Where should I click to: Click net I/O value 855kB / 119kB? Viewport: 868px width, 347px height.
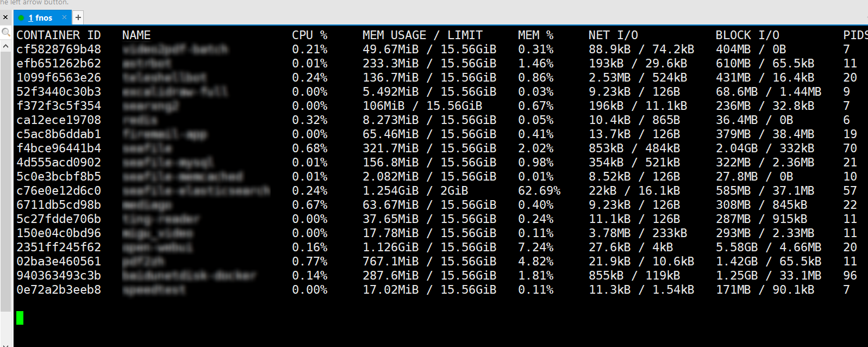click(x=634, y=276)
